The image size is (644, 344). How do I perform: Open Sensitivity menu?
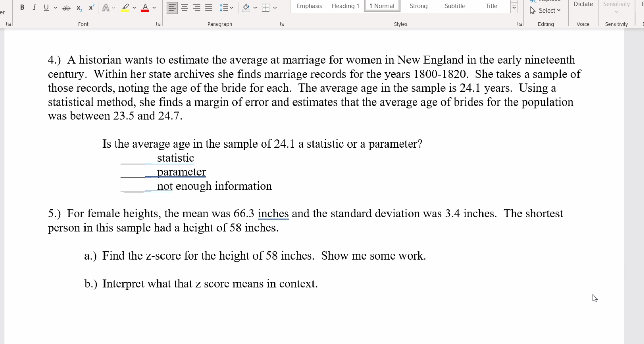click(616, 7)
